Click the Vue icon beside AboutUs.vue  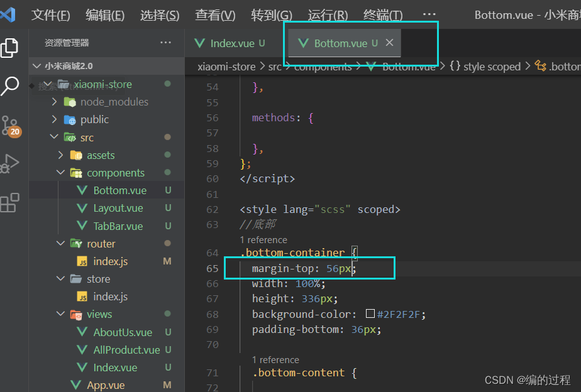pyautogui.click(x=82, y=332)
